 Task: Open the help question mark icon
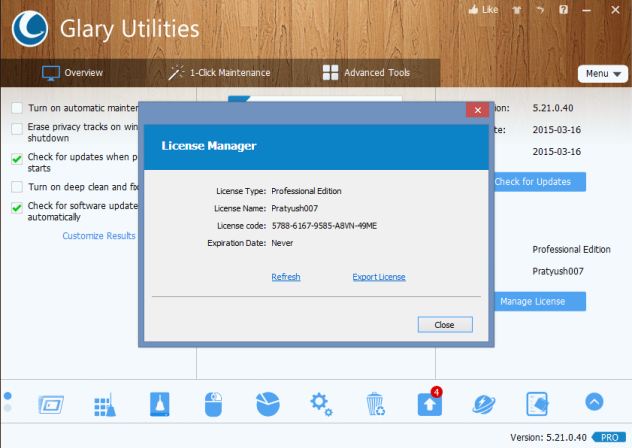pos(563,10)
